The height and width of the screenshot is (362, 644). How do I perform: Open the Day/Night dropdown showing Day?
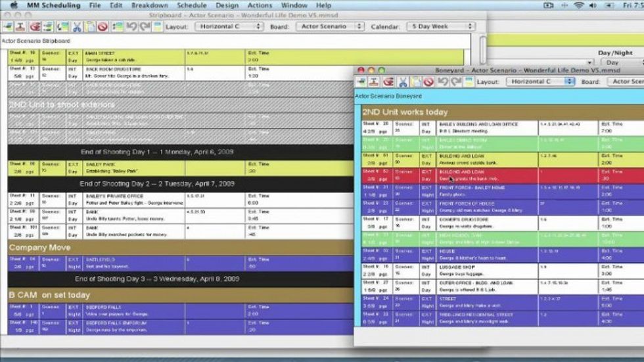pyautogui.click(x=622, y=62)
